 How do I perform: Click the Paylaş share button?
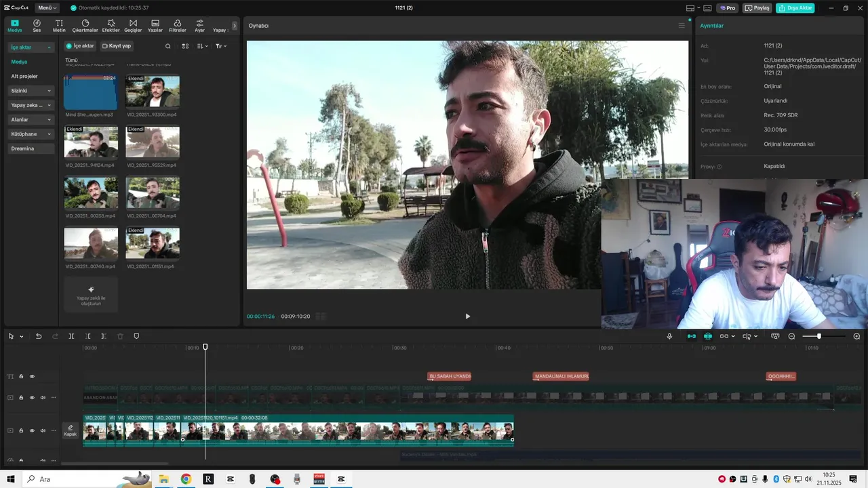[x=757, y=8]
